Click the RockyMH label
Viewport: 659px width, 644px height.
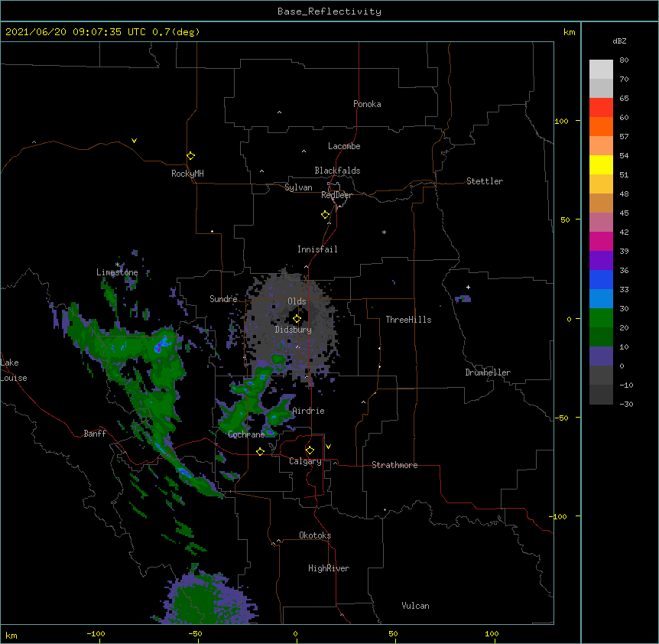pyautogui.click(x=187, y=174)
